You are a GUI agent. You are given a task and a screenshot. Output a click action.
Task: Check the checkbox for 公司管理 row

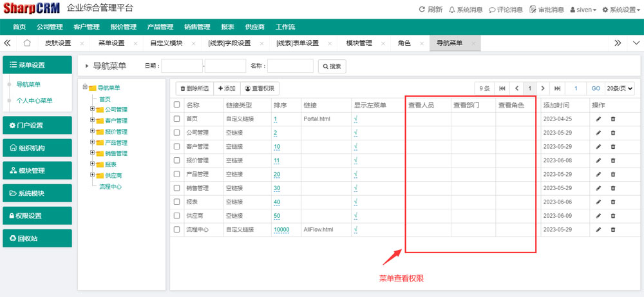[177, 133]
